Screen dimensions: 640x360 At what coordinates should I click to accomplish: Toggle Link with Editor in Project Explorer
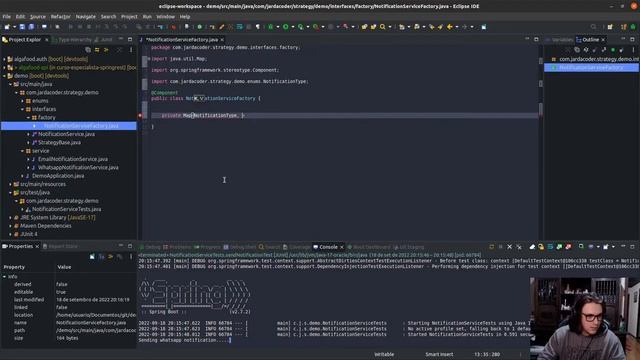(x=97, y=50)
